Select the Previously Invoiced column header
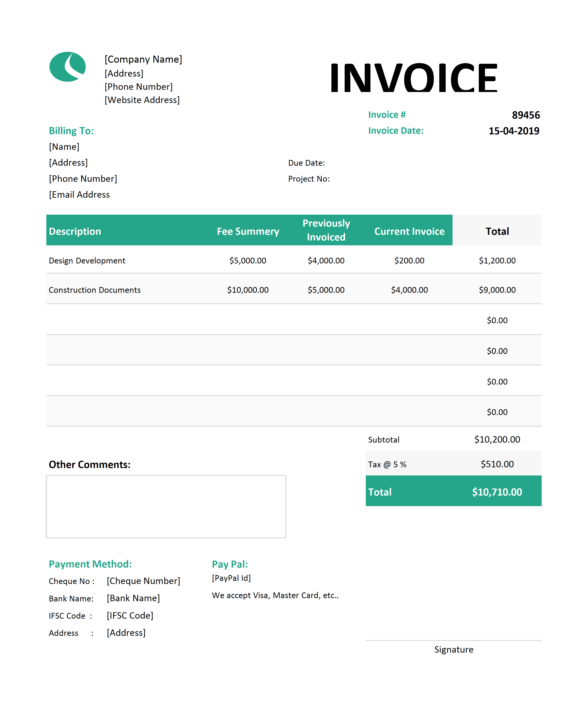The image size is (588, 706). pos(326,230)
